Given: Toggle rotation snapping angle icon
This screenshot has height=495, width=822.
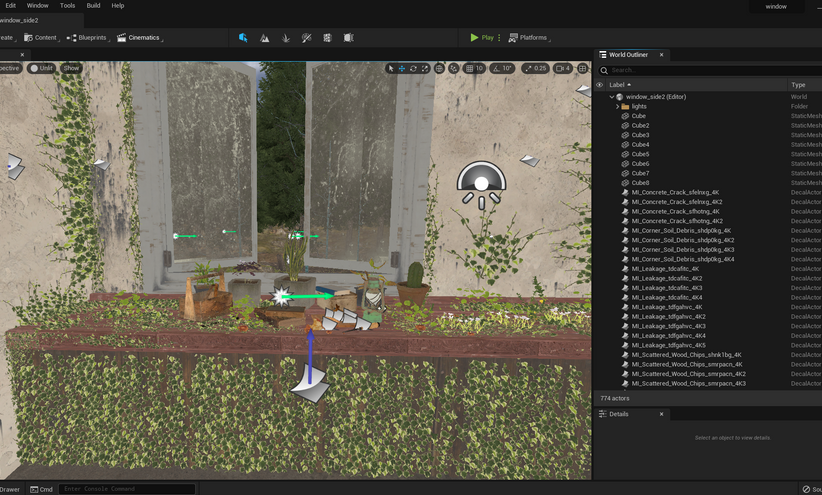Looking at the screenshot, I should pyautogui.click(x=495, y=68).
